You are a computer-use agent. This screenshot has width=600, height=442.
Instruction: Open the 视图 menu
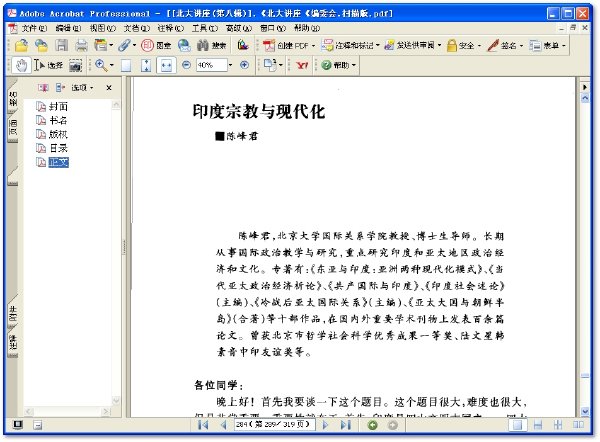102,28
